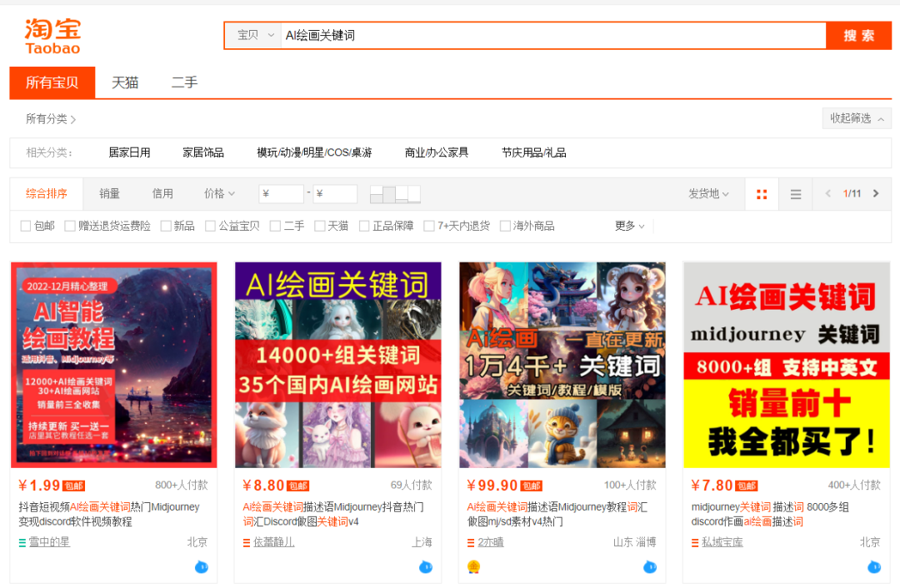Focus the search box with AI绘画关键词
The width and height of the screenshot is (900, 588).
pos(553,36)
